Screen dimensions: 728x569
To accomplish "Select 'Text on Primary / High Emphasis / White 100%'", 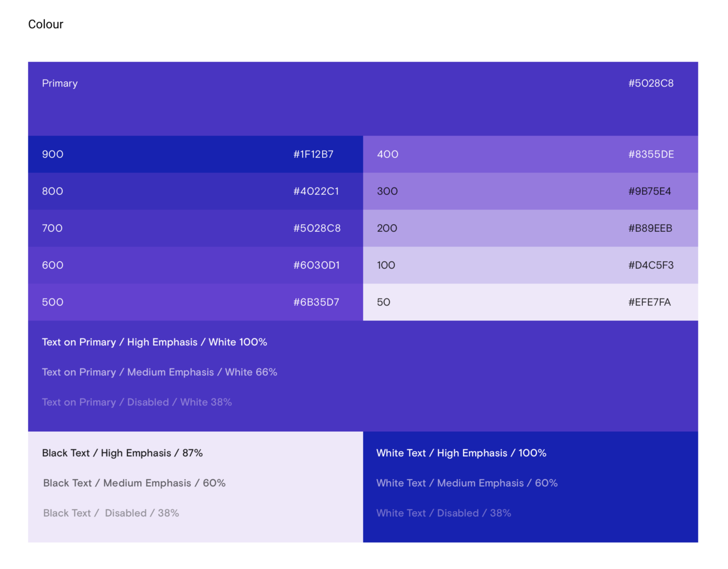I will point(155,342).
